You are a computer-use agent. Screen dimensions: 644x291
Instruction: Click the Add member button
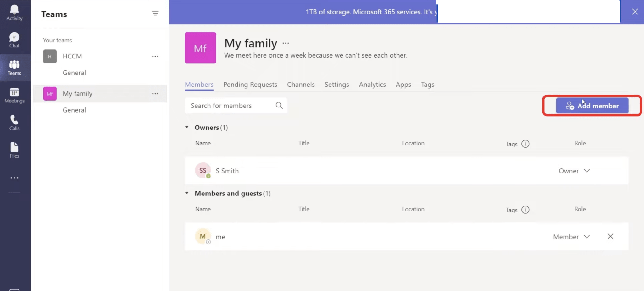592,106
